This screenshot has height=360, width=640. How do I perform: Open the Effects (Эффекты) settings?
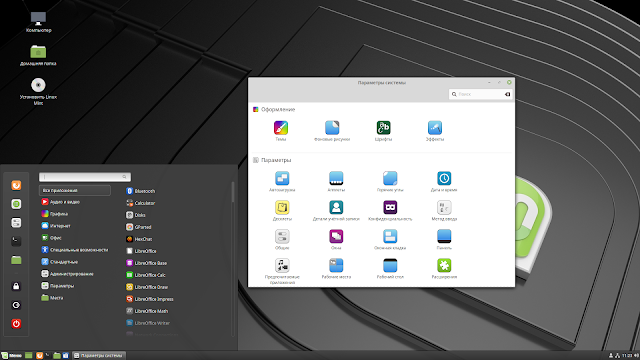coord(435,131)
